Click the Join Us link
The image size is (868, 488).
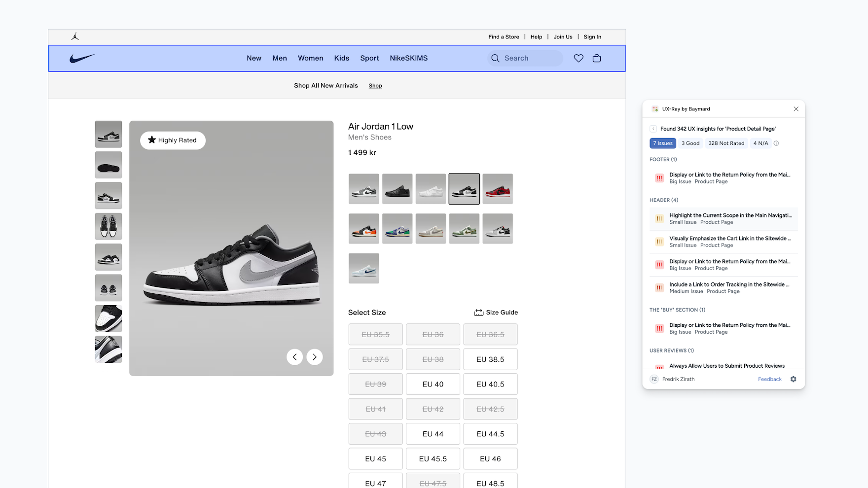tap(563, 37)
